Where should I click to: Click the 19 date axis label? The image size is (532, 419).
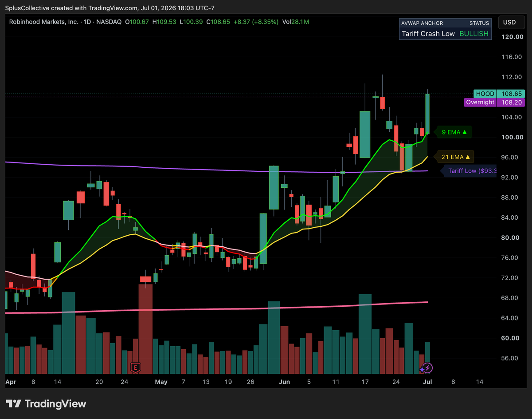228,382
